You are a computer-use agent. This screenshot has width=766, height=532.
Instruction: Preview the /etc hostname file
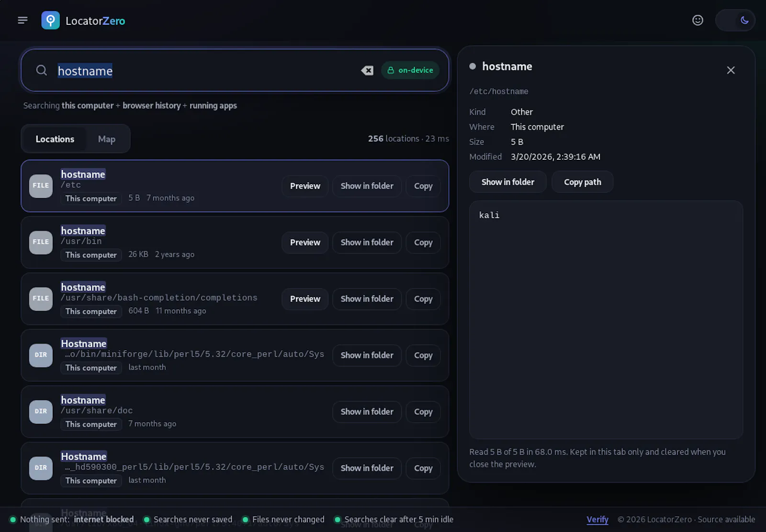[305, 186]
